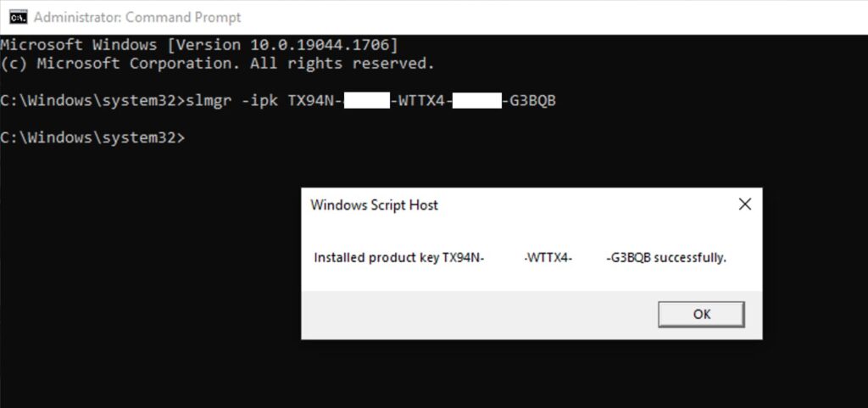Close the Windows Script Host dialog
Viewport: 868px width, 408px height.
[x=744, y=204]
